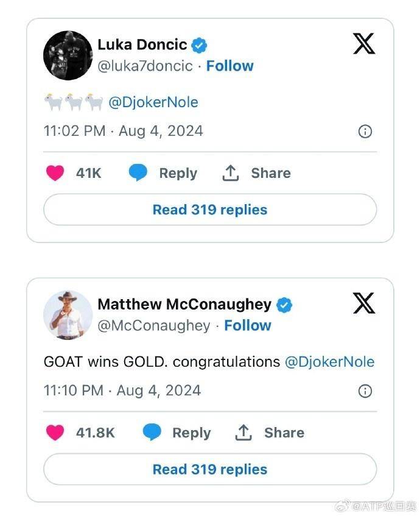Click the share arrow icon on Luka's tweet
The width and height of the screenshot is (420, 516).
pyautogui.click(x=230, y=173)
